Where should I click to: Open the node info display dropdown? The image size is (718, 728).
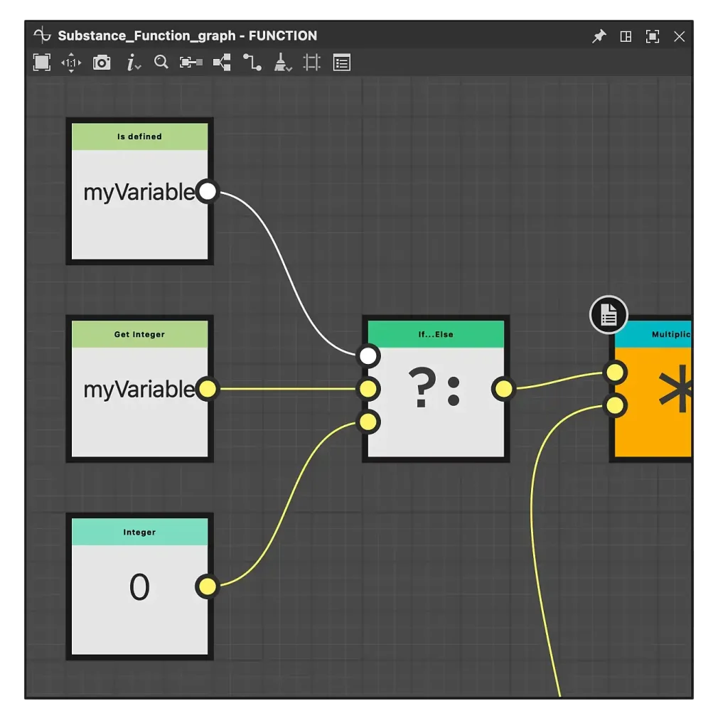click(133, 63)
